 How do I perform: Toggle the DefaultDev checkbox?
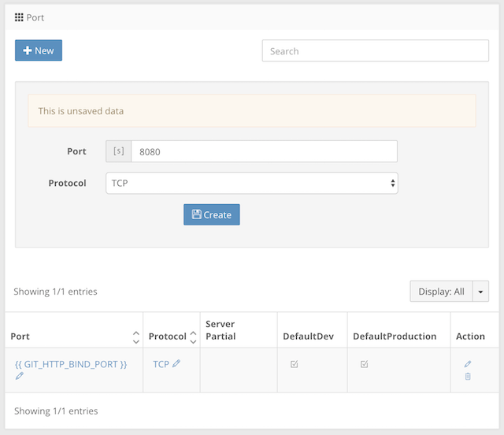point(294,364)
